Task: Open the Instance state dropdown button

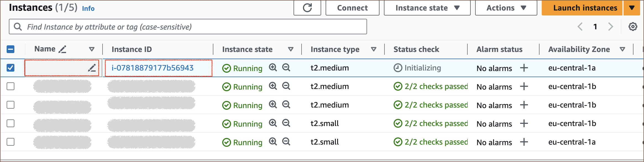Action: pos(427,8)
